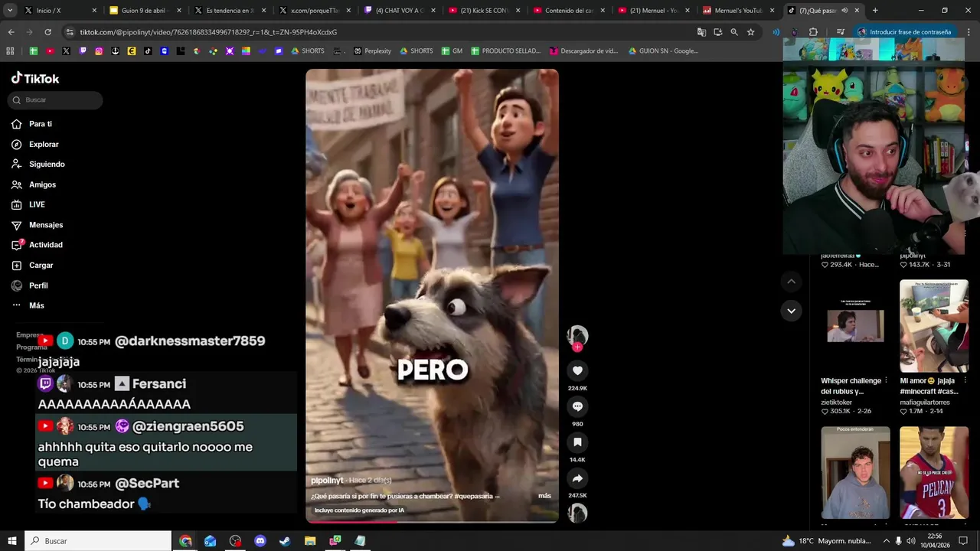Image resolution: width=980 pixels, height=551 pixels.
Task: Open options for Mi amor jajaja video
Action: tap(965, 380)
